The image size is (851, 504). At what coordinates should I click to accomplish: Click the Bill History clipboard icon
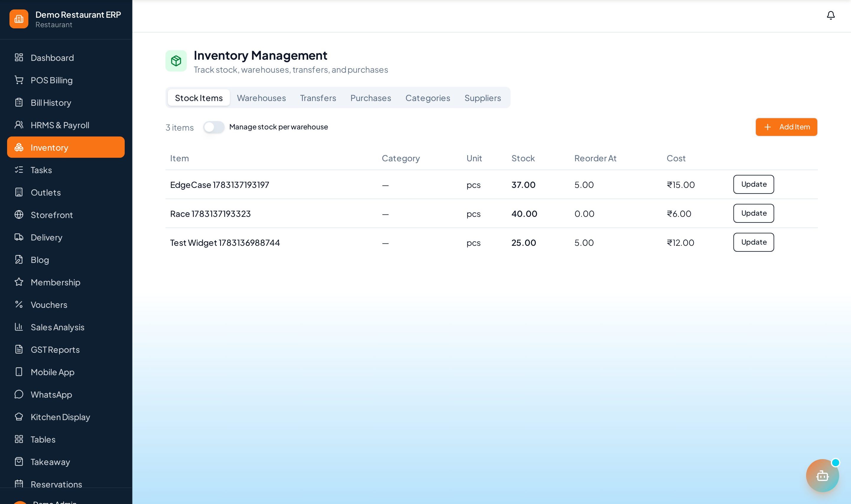coord(19,102)
